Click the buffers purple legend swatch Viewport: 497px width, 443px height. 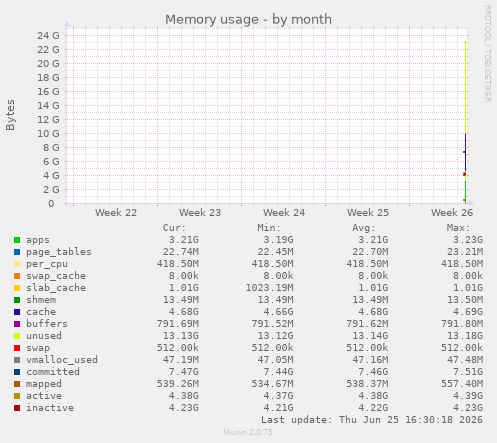pyautogui.click(x=17, y=324)
